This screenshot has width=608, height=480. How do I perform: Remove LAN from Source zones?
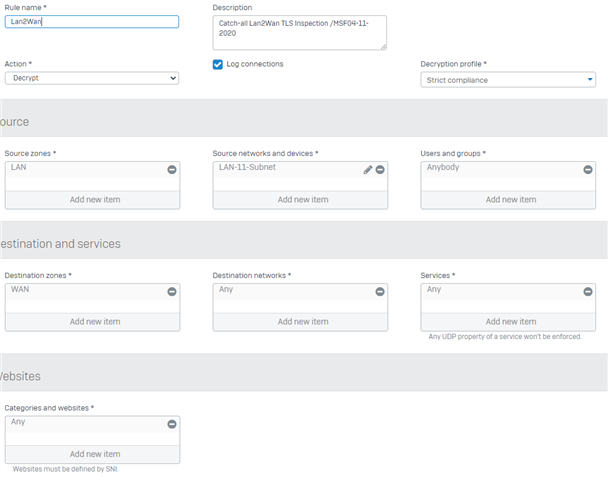[172, 169]
